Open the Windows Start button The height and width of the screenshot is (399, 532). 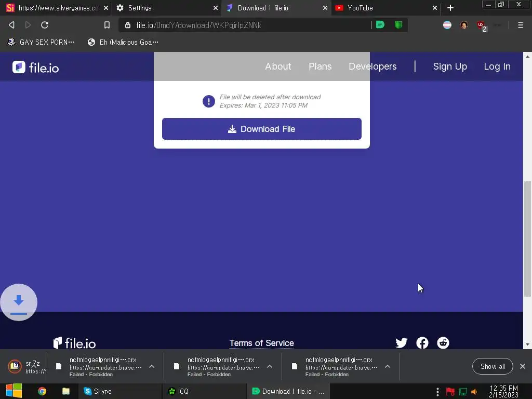pos(14,391)
